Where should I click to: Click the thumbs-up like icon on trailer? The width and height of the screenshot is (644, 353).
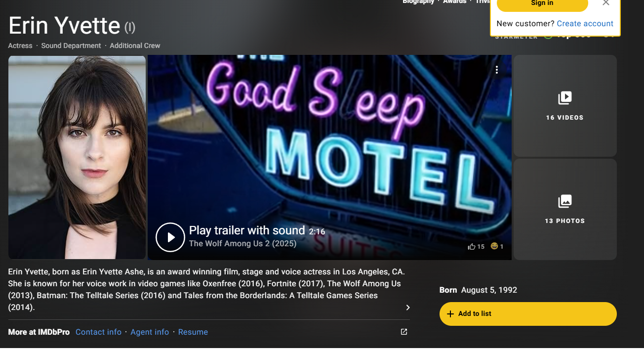point(472,246)
